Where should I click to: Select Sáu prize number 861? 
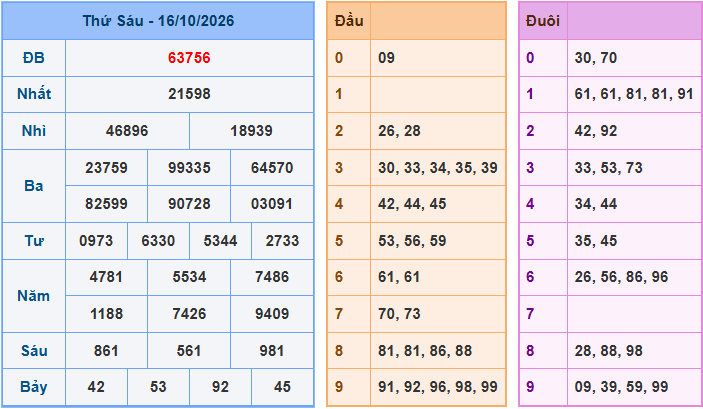pyautogui.click(x=106, y=351)
